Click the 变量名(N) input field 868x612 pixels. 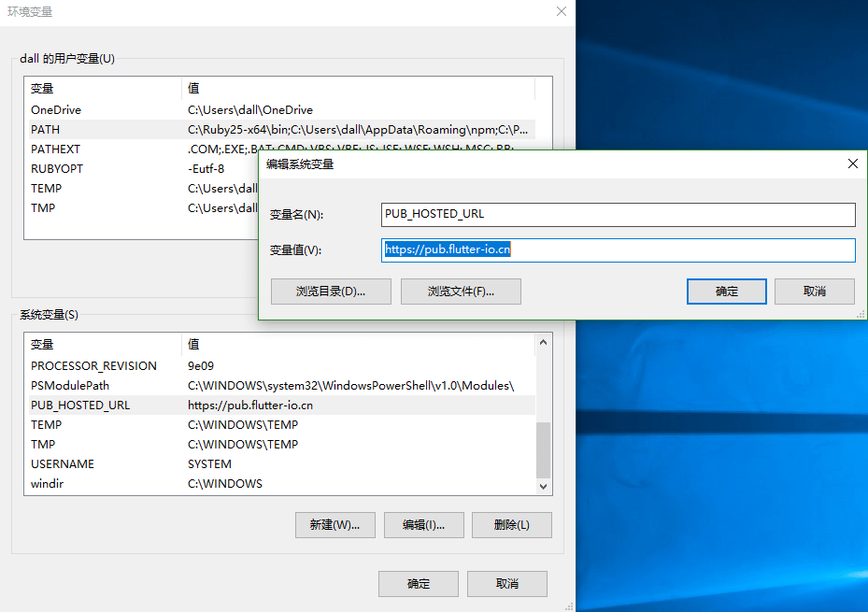point(619,214)
